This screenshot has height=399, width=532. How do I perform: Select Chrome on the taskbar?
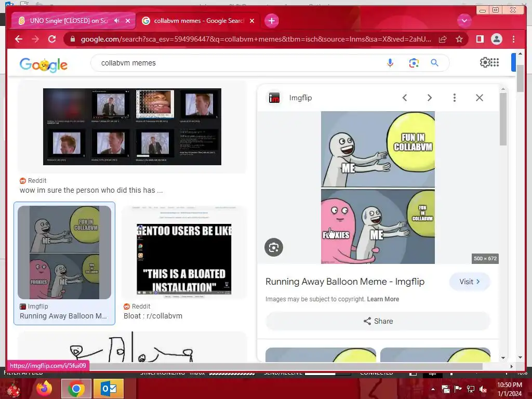76,389
